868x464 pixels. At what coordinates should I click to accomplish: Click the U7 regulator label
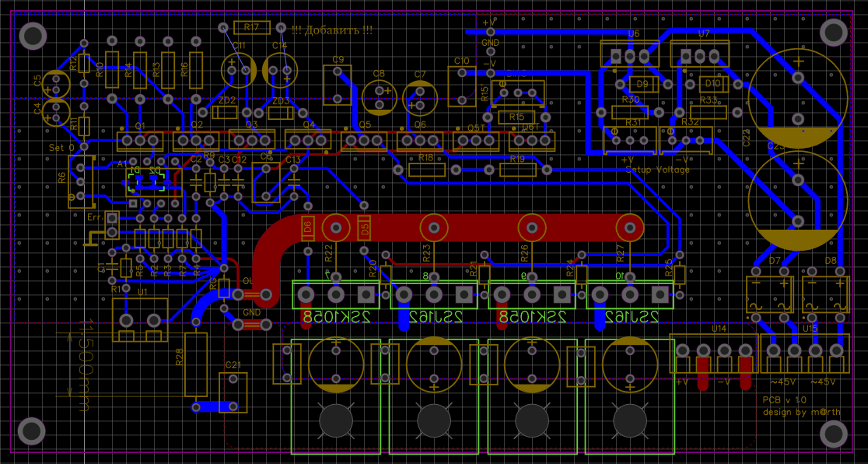point(704,33)
